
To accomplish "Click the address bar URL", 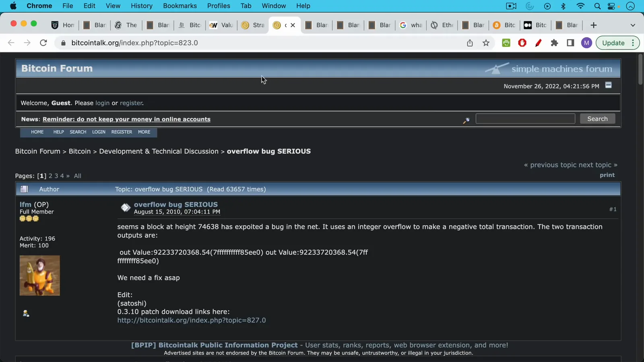I will pyautogui.click(x=134, y=43).
